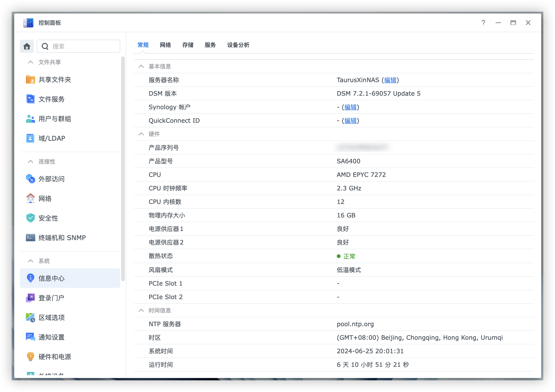The image size is (555, 392).
Task: Open 域/LDAP sidebar label
Action: (x=52, y=138)
